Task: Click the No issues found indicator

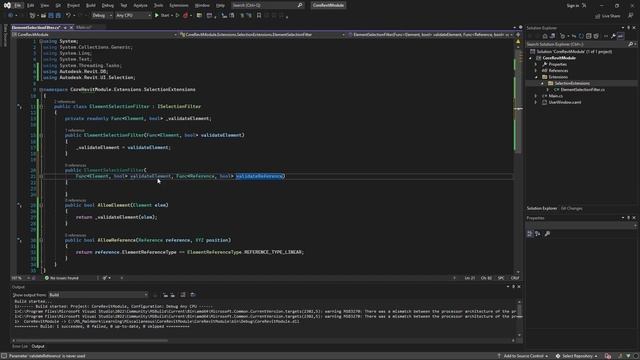Action: (62, 278)
